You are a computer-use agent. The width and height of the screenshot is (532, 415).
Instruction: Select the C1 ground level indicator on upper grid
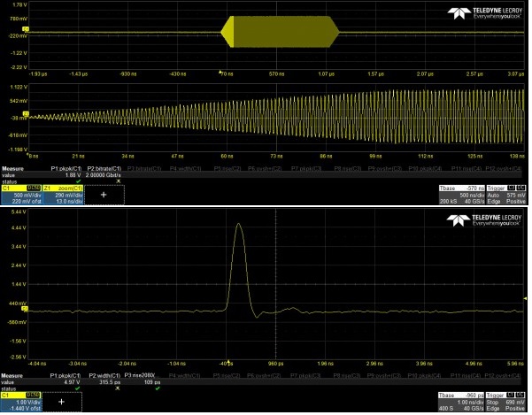(4, 30)
